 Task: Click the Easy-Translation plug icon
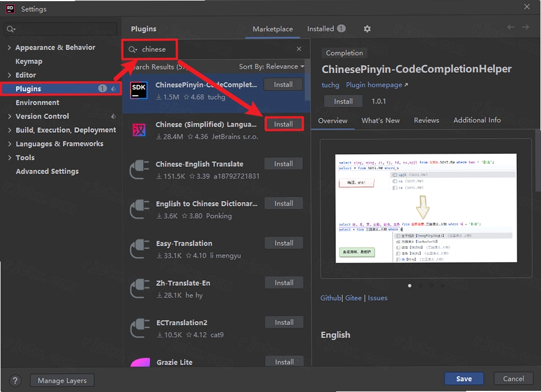[139, 249]
